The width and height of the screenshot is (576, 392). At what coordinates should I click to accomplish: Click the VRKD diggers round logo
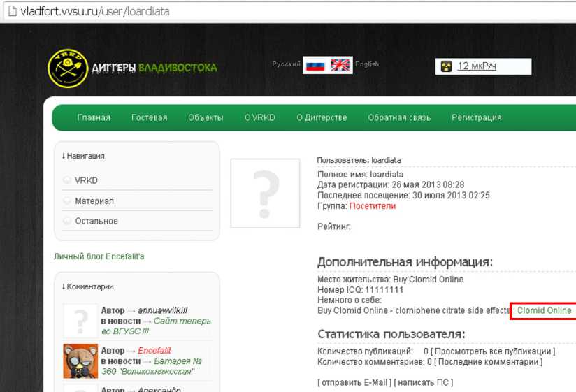(68, 68)
